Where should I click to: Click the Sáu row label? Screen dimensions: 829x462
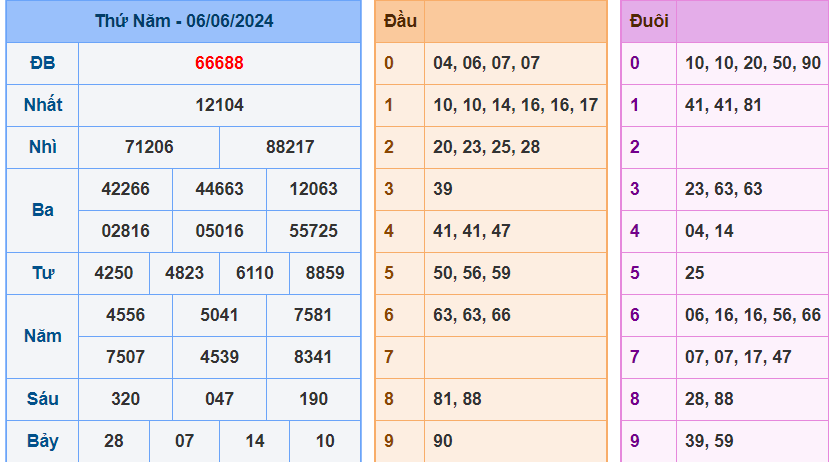coord(42,399)
